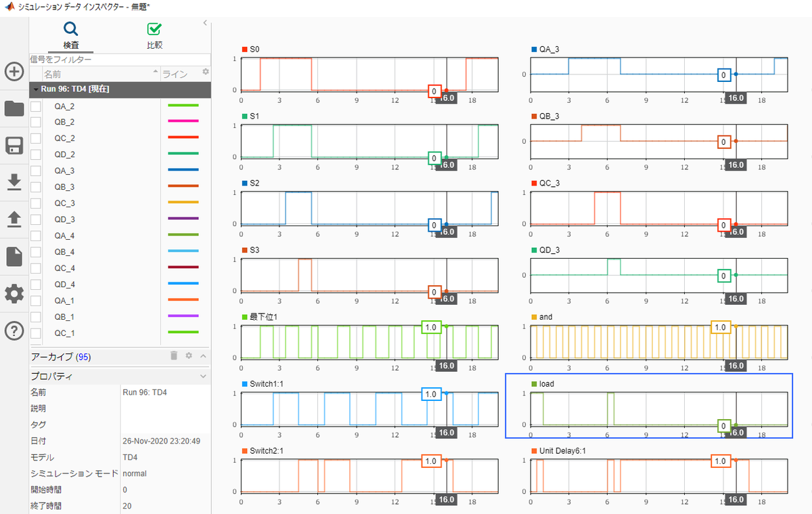Screen dimensions: 812x514
Task: Click QB_2 magenta line color swatch
Action: [183, 122]
